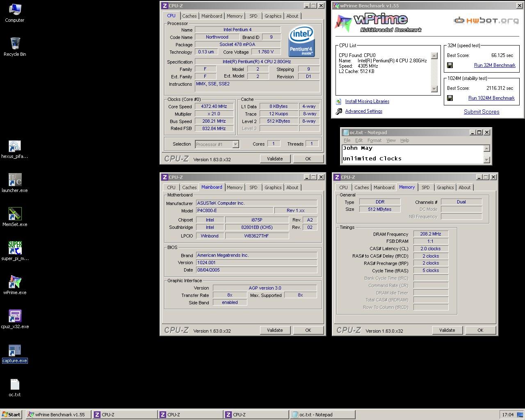The width and height of the screenshot is (525, 420).
Task: Open the File menu in Notepad
Action: point(347,140)
